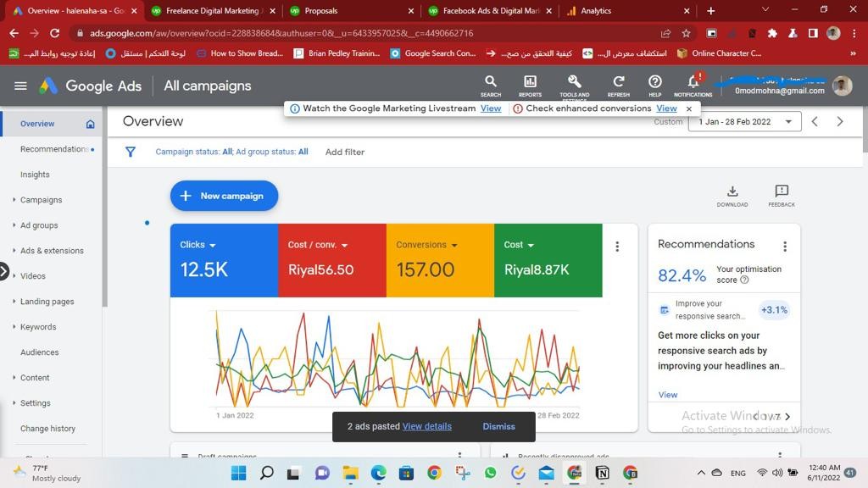Open the Conversions metric dropdown

click(454, 245)
